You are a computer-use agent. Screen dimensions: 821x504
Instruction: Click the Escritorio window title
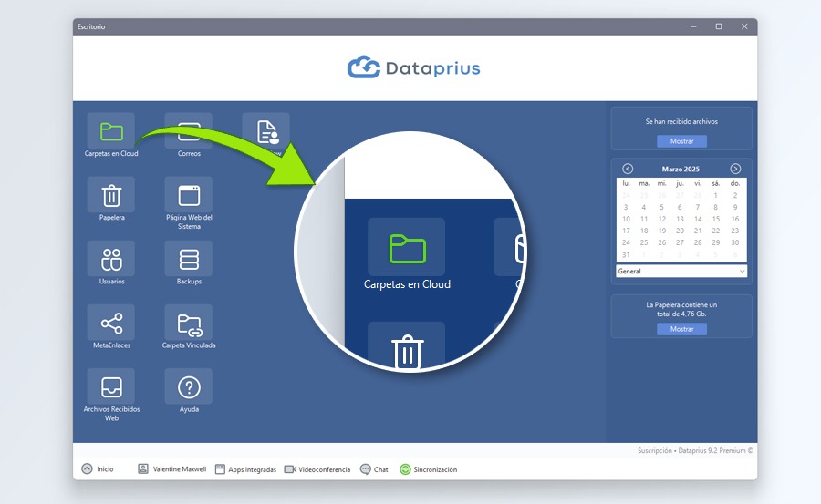click(x=91, y=26)
